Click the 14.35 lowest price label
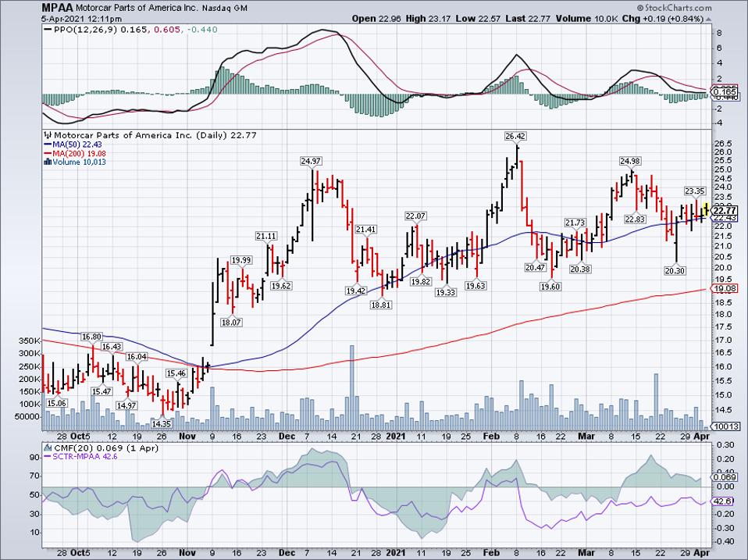This screenshot has width=748, height=560. click(x=162, y=423)
